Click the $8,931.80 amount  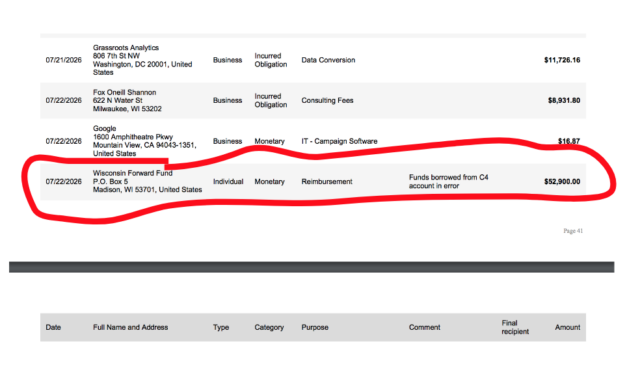pyautogui.click(x=564, y=100)
